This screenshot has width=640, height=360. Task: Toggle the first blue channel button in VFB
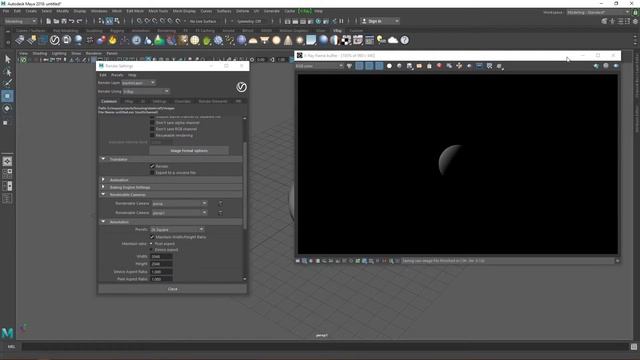[x=359, y=66]
